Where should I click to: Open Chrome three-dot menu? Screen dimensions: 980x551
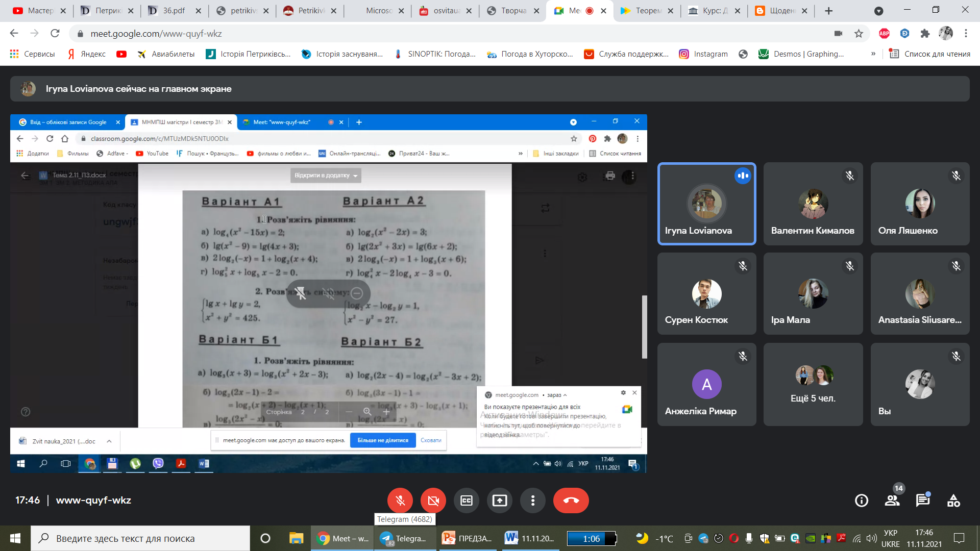(x=966, y=34)
